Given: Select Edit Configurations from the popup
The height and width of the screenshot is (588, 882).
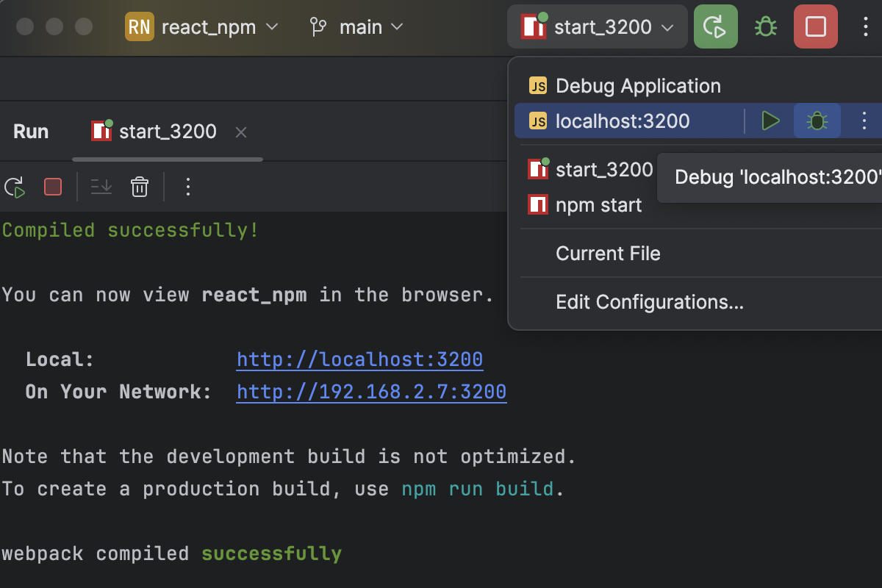Looking at the screenshot, I should [650, 302].
